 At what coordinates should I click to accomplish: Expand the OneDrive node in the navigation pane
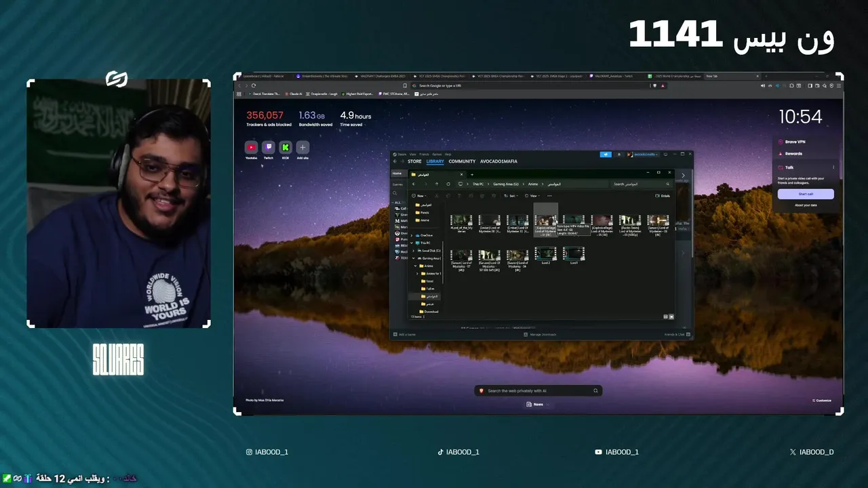[x=412, y=235]
